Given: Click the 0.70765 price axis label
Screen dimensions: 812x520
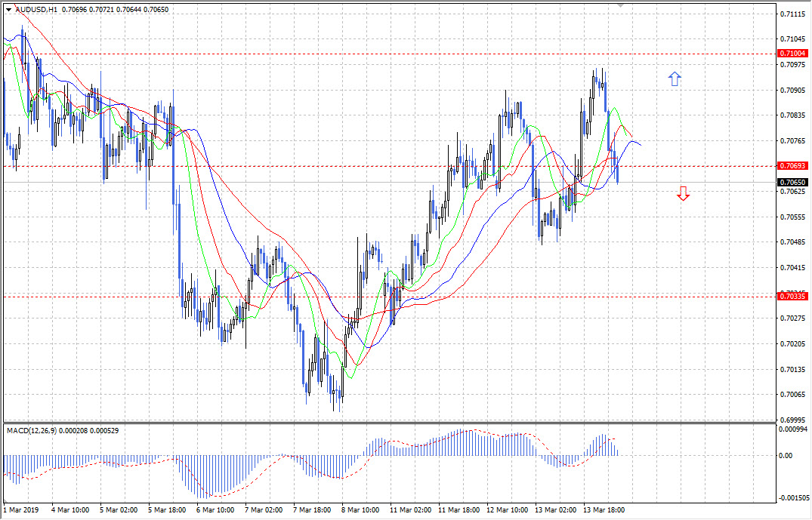Looking at the screenshot, I should 793,140.
